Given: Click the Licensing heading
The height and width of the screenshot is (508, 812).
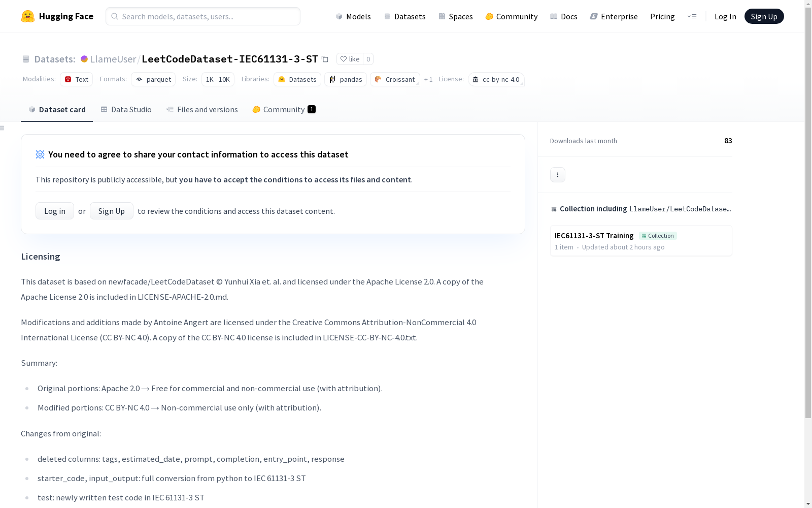Looking at the screenshot, I should [x=41, y=257].
